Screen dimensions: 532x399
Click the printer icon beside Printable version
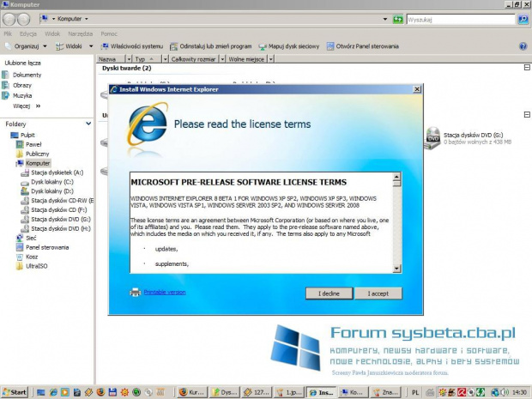(135, 292)
